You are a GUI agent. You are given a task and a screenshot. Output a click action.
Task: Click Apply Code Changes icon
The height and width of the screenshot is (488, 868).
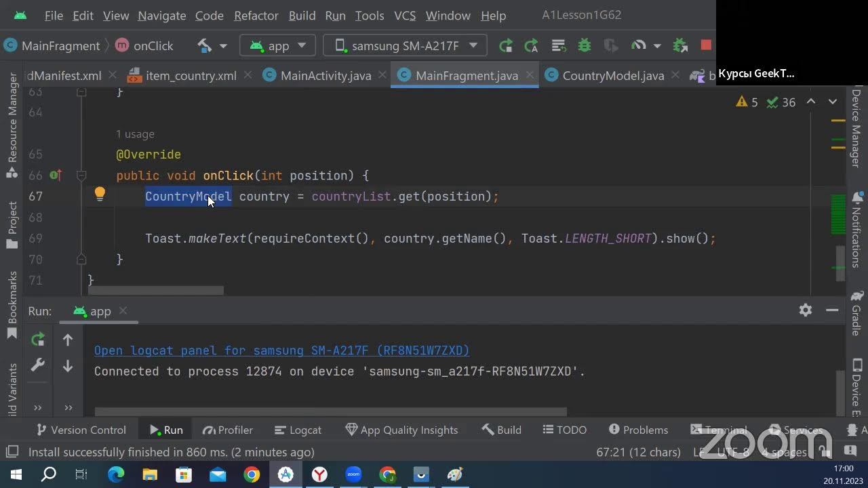559,46
